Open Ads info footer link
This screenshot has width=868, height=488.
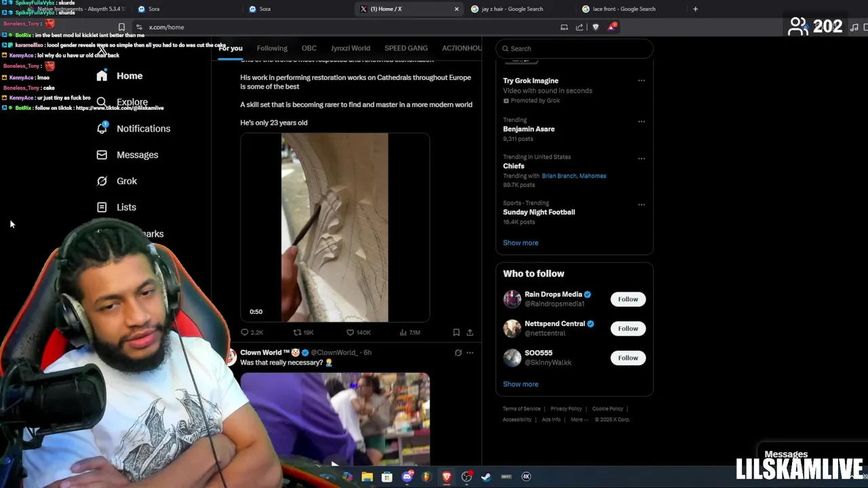(x=551, y=420)
